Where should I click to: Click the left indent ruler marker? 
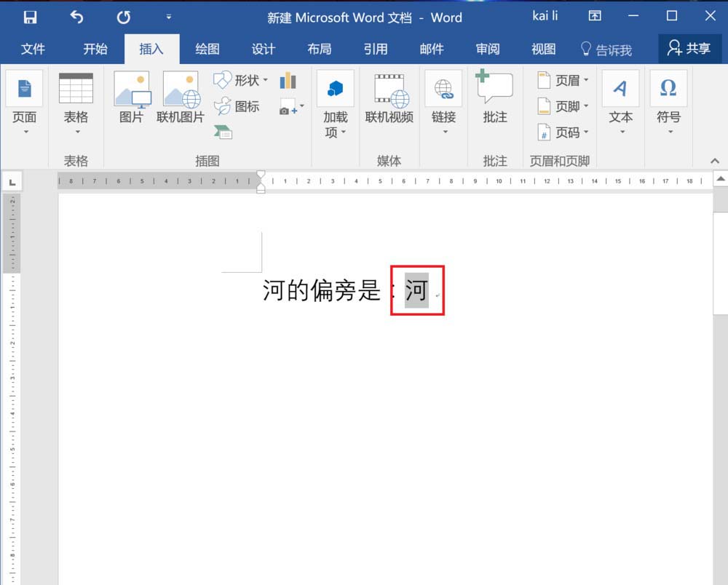pyautogui.click(x=261, y=189)
